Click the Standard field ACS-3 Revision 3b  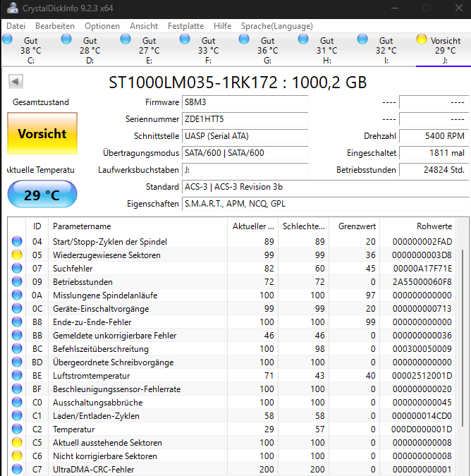coord(325,187)
